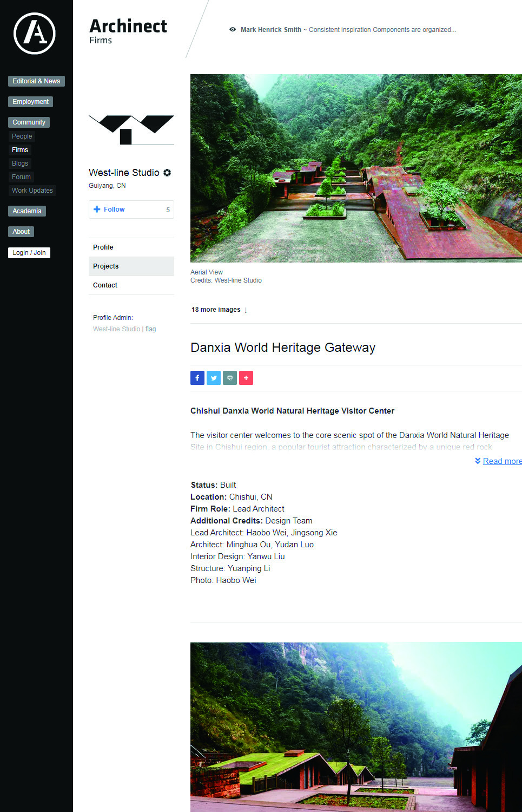Viewport: 522px width, 812px height.
Task: Click the double chevron beside Read more
Action: pos(478,461)
